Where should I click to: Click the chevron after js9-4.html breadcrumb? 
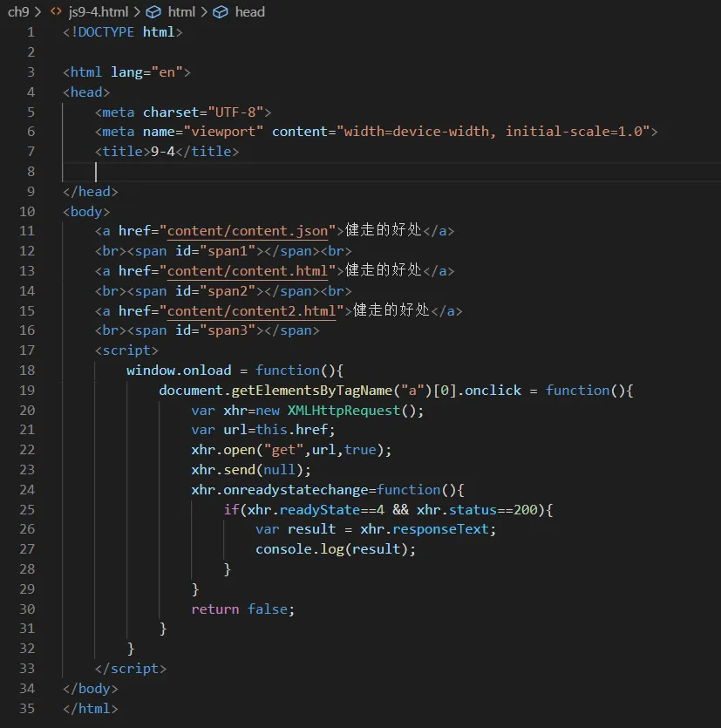(136, 12)
